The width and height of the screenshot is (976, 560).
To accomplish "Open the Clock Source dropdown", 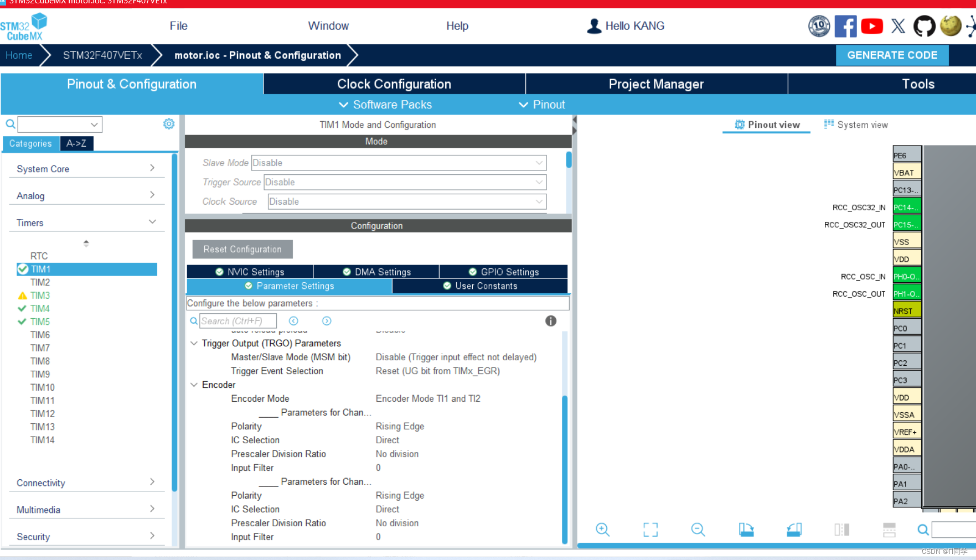I will pyautogui.click(x=407, y=201).
